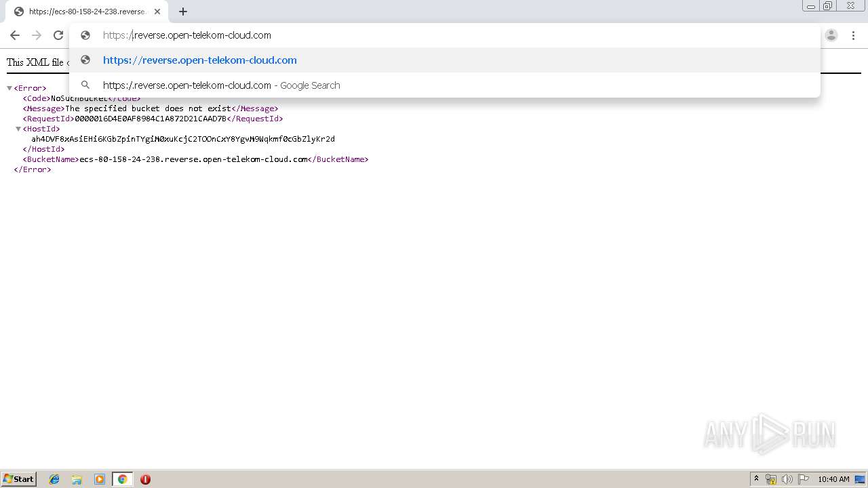The image size is (868, 488).
Task: Collapse the Error XML node
Action: pos(9,88)
